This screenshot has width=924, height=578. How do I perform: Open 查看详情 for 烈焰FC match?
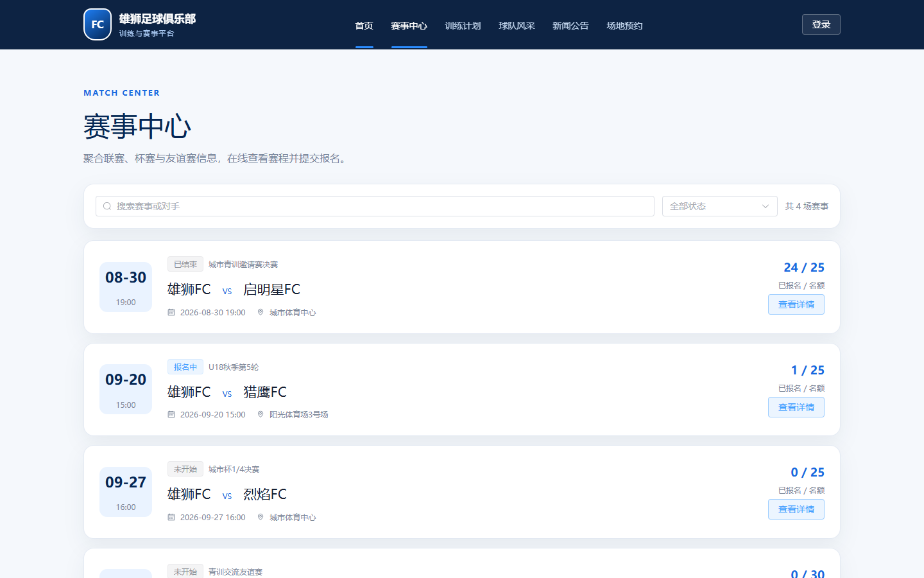pos(796,509)
